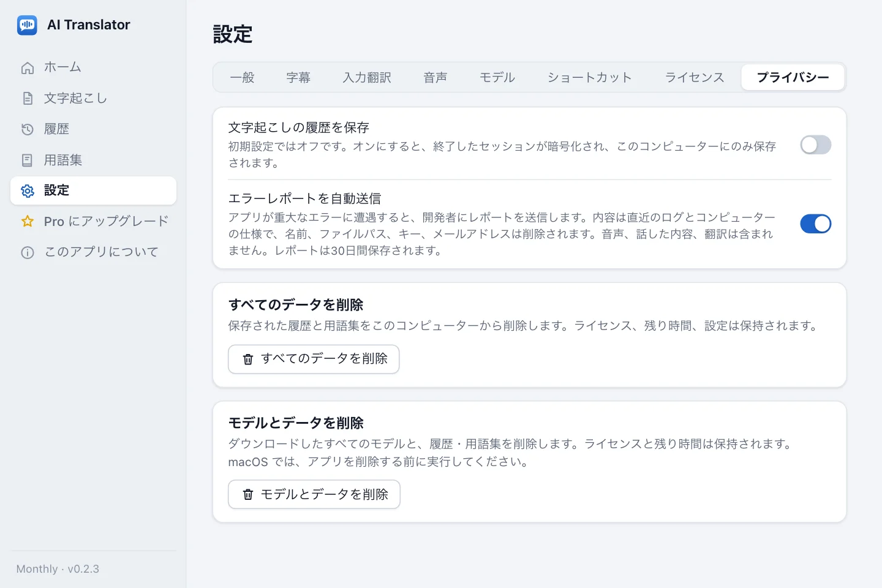Viewport: 882px width, 588px height.
Task: Click the glossary book icon beside 用語集
Action: [x=28, y=160]
